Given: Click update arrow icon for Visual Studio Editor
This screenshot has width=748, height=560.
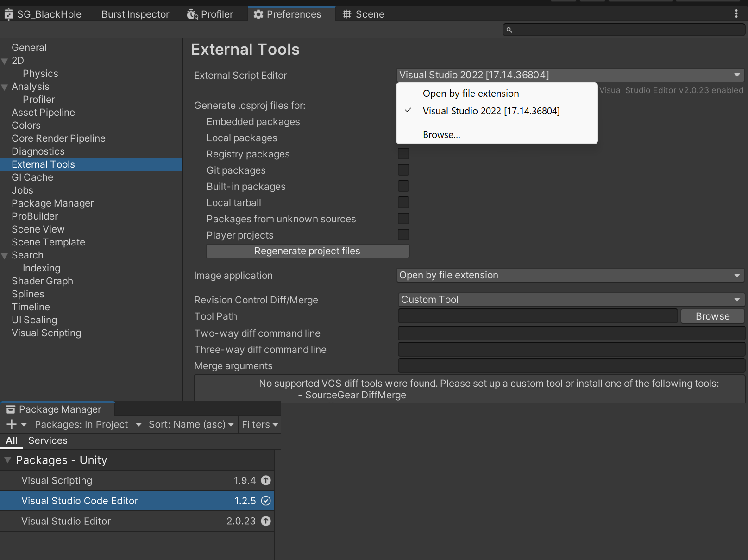Looking at the screenshot, I should point(266,521).
